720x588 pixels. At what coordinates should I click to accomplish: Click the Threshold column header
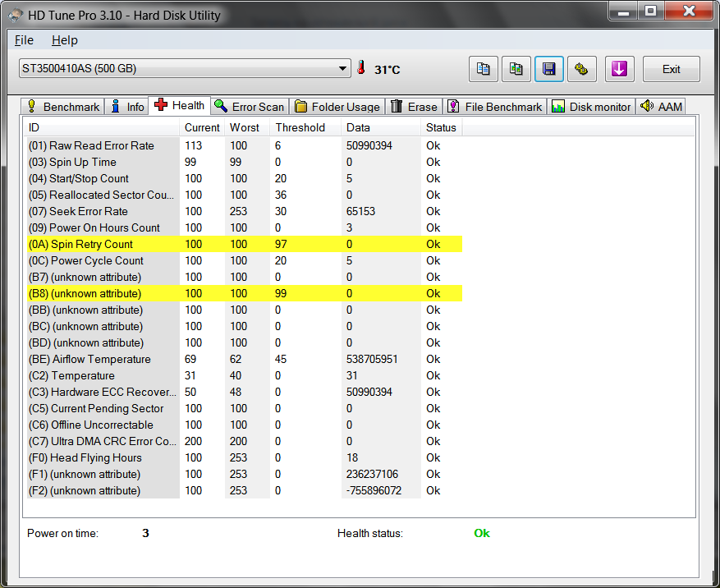[x=300, y=127]
